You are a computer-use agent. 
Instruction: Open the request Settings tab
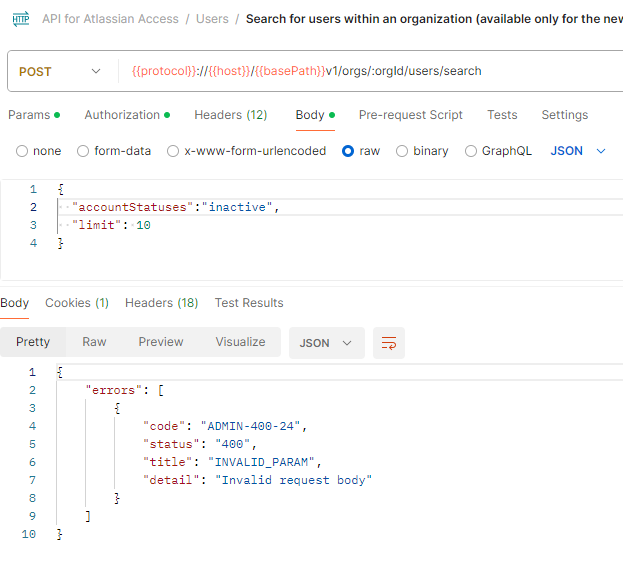565,115
